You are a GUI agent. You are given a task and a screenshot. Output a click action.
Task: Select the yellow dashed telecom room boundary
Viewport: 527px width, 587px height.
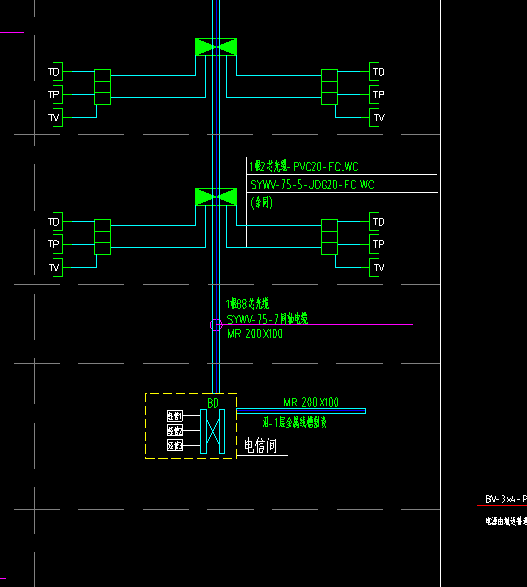click(191, 426)
